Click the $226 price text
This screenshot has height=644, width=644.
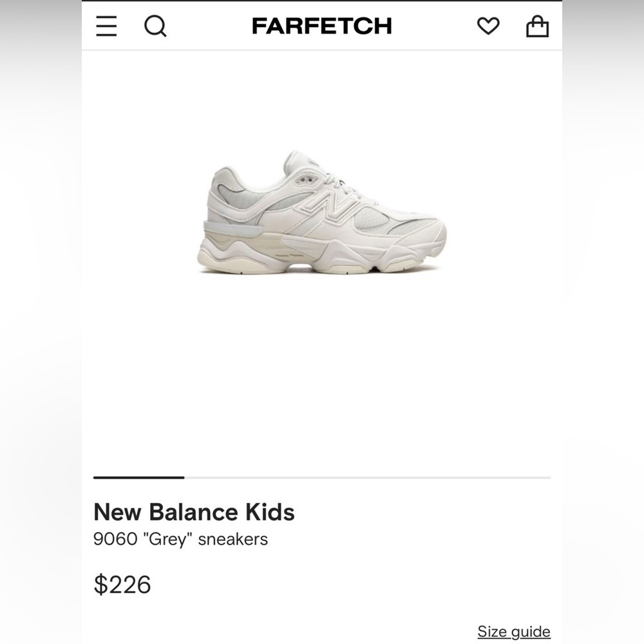(x=122, y=585)
